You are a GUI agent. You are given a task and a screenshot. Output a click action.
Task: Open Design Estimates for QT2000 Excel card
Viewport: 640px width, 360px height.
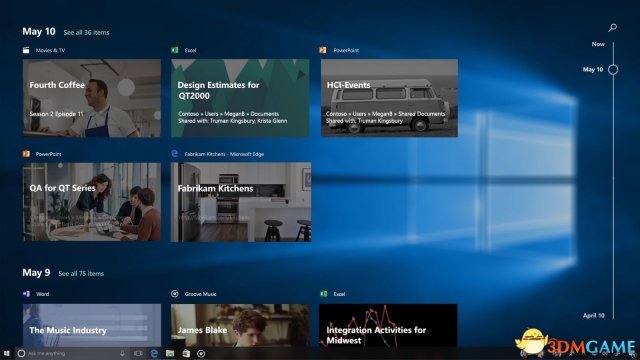(240, 98)
